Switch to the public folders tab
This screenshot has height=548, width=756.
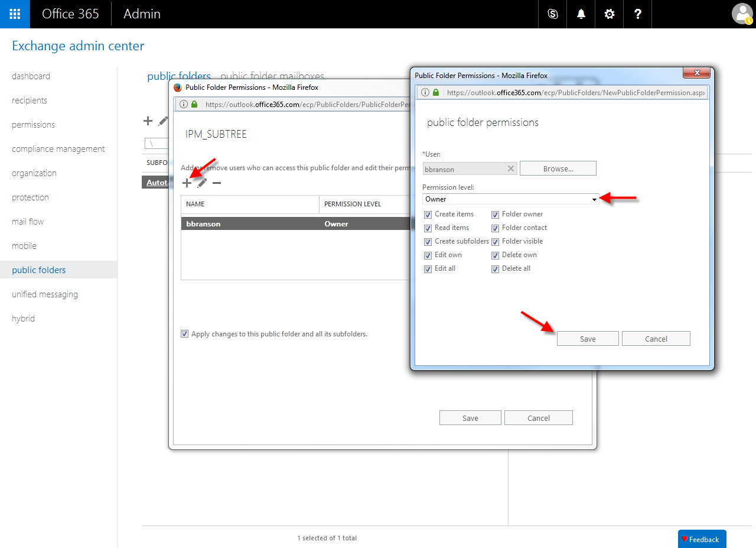point(179,76)
